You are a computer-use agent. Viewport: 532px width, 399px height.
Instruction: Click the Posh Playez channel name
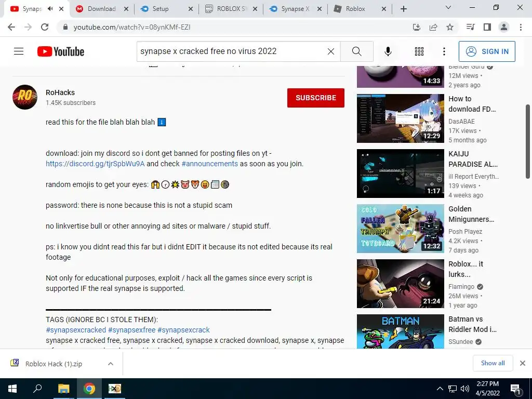pyautogui.click(x=465, y=231)
